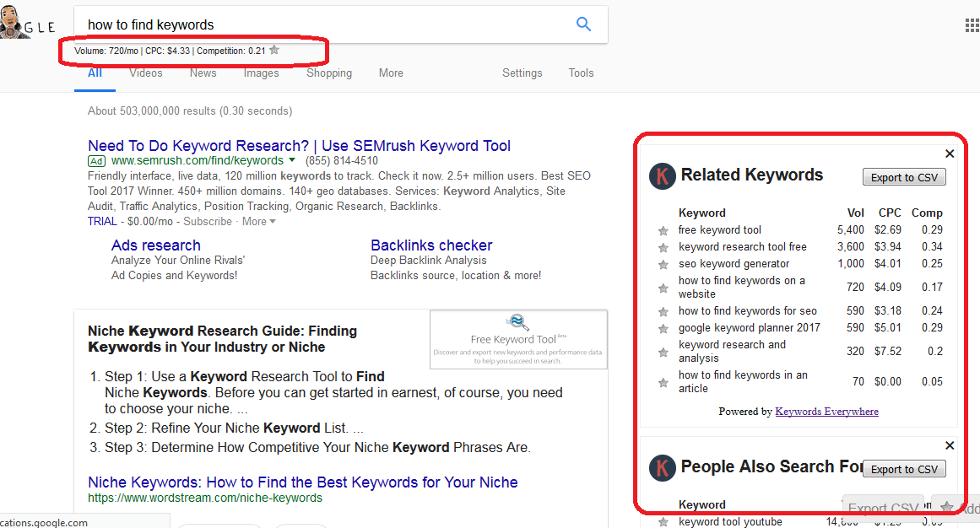Click the wordstream.com/niche-keywords green URL
Image resolution: width=980 pixels, height=528 pixels.
coord(205,498)
